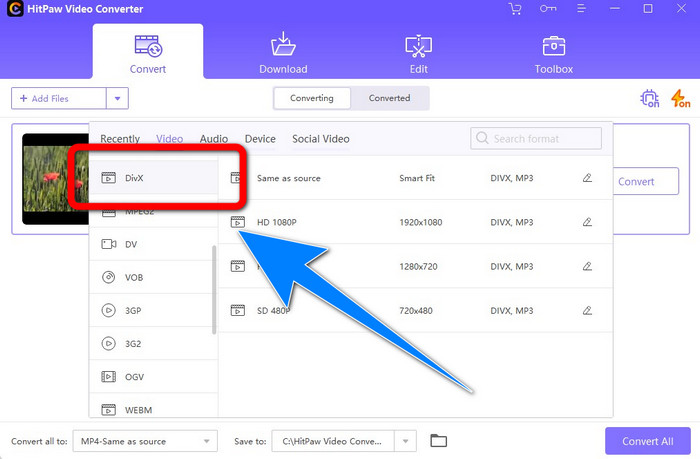Screen dimensions: 700x459
Task: Choose WEBM format in list
Action: (153, 407)
